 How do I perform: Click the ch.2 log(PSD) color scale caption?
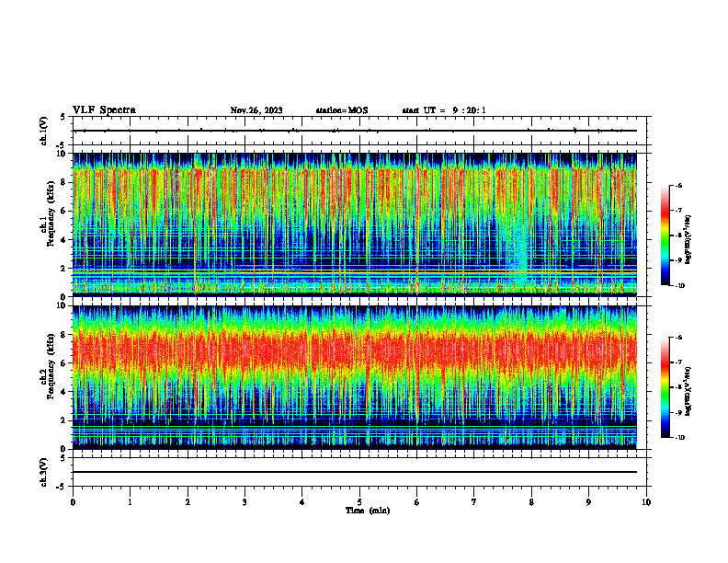point(688,391)
